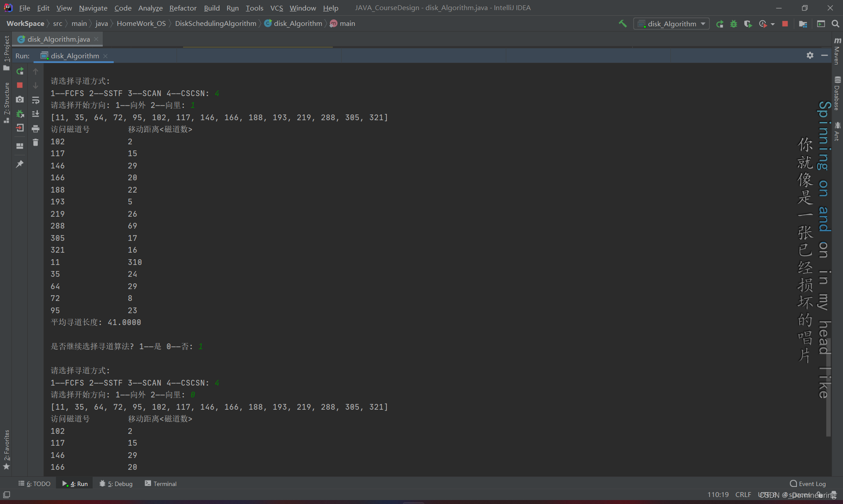Run disk_Algorithm with Coverage
This screenshot has width=843, height=504.
click(748, 24)
